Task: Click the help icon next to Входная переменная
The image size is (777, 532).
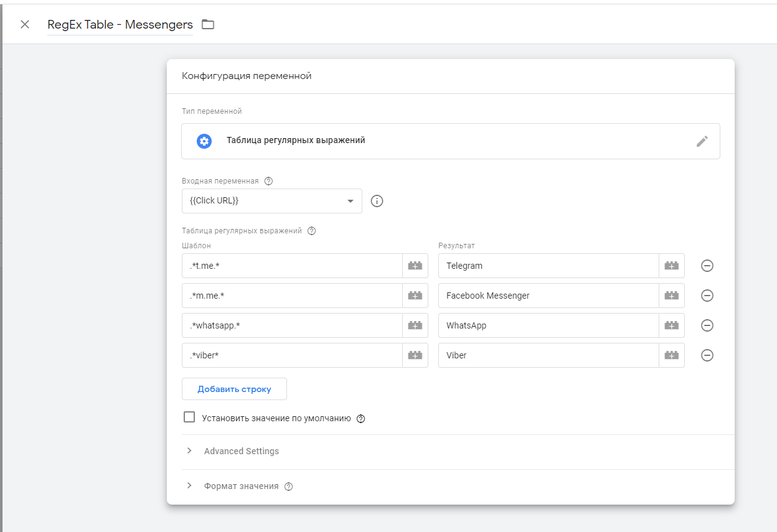Action: point(268,181)
